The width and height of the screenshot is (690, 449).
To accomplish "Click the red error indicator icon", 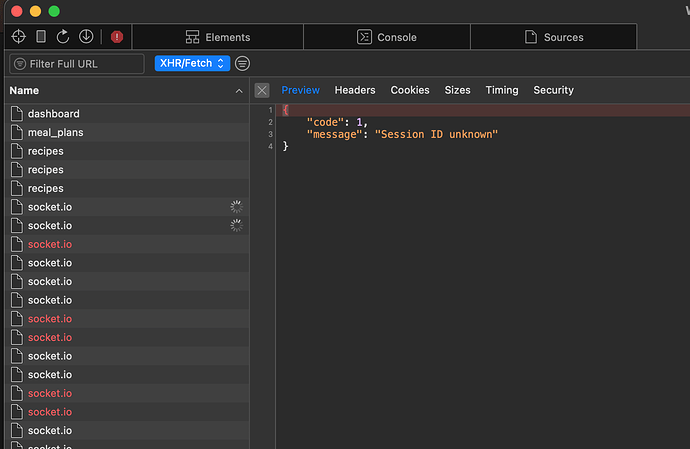I will pyautogui.click(x=117, y=37).
